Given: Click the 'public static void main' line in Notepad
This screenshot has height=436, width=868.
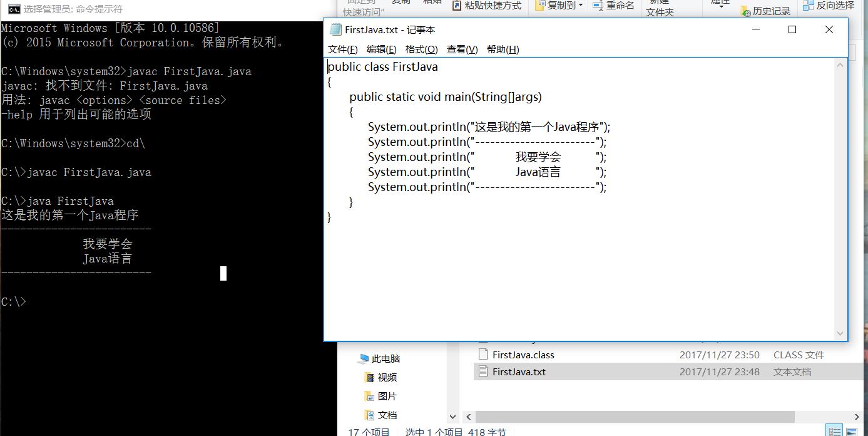Looking at the screenshot, I should (446, 97).
